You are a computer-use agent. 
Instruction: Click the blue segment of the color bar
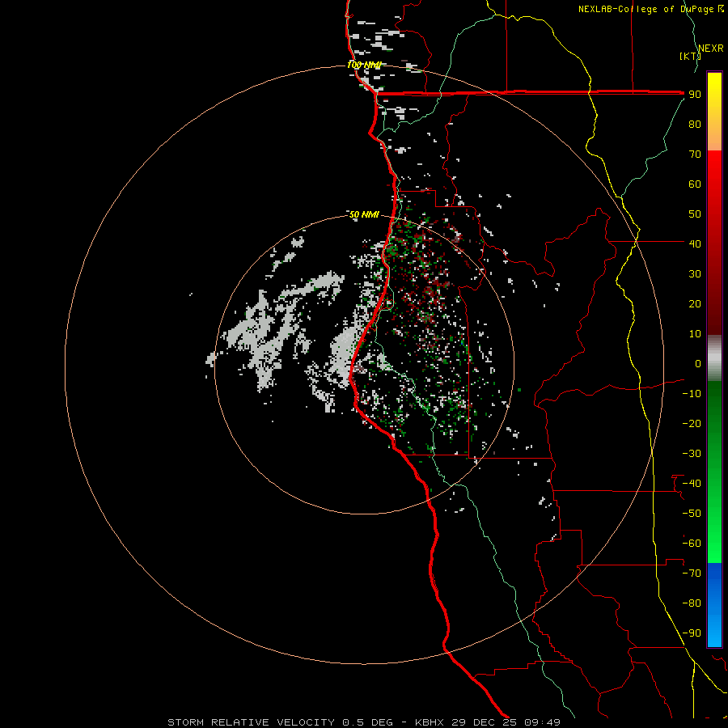click(714, 605)
